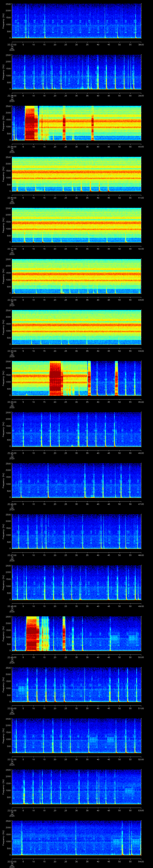Image resolution: width=153 pixels, height=868 pixels.
Task: Click the 22:41:00 start time label
Action: (12, 249)
